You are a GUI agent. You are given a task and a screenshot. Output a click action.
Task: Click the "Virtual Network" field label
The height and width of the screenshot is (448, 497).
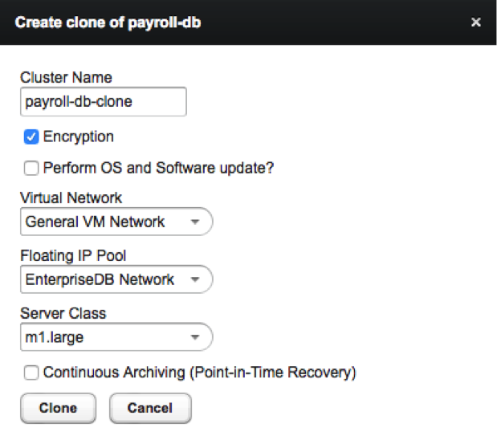[71, 198]
